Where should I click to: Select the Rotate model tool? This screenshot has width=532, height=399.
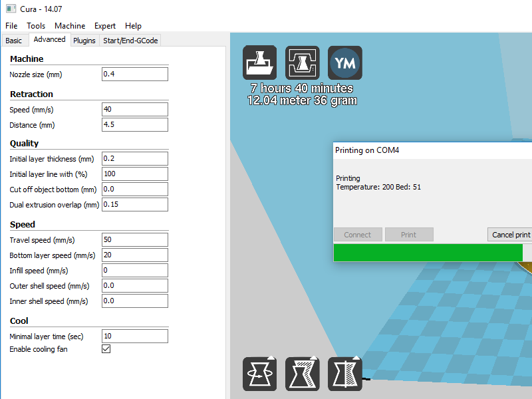tap(259, 374)
